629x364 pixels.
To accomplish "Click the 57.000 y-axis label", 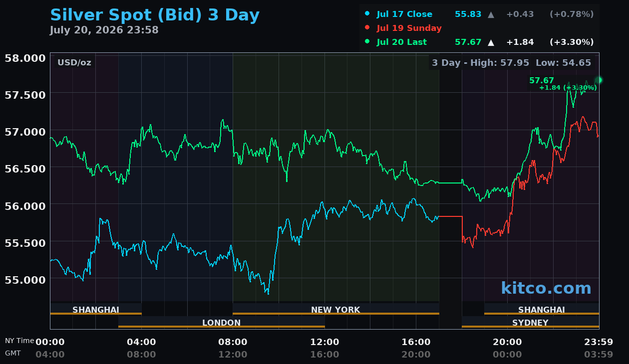I will (x=25, y=132).
